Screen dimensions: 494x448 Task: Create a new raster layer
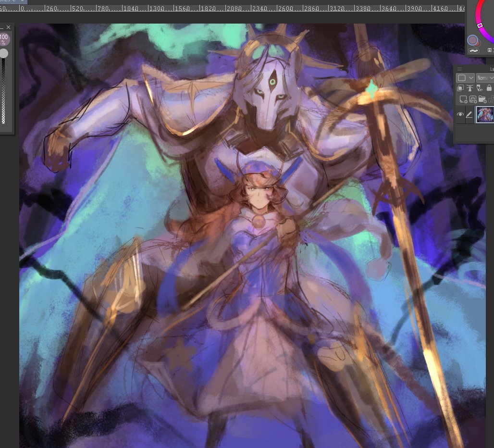(x=463, y=99)
